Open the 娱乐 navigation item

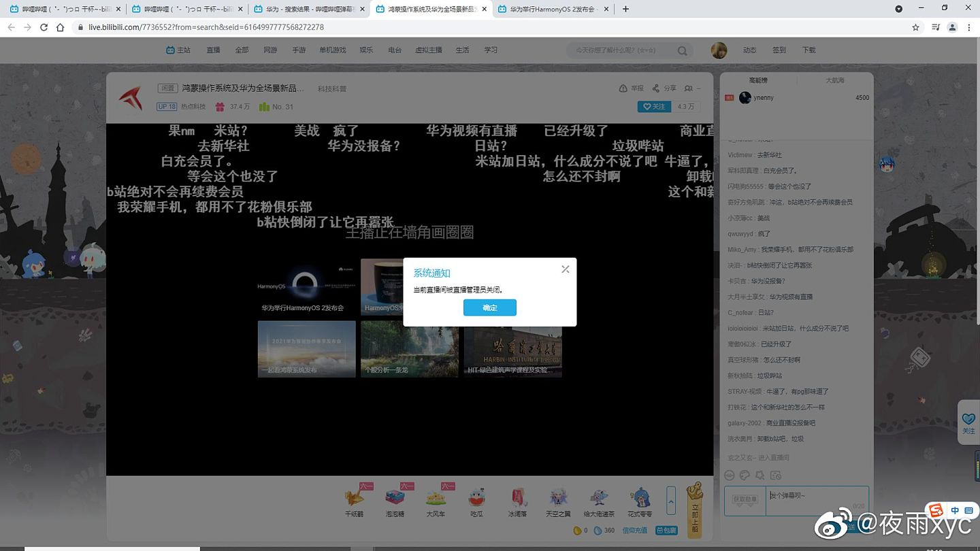click(366, 50)
